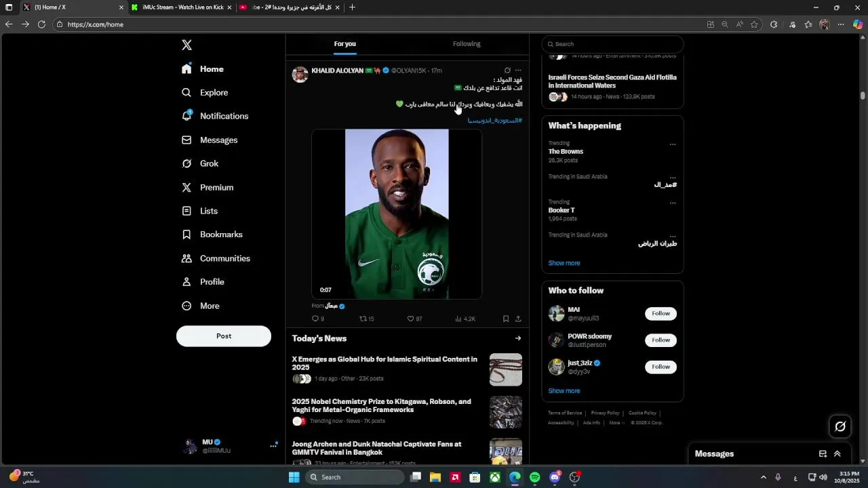
Task: Open the طيران الرياض trending topic
Action: 657,244
